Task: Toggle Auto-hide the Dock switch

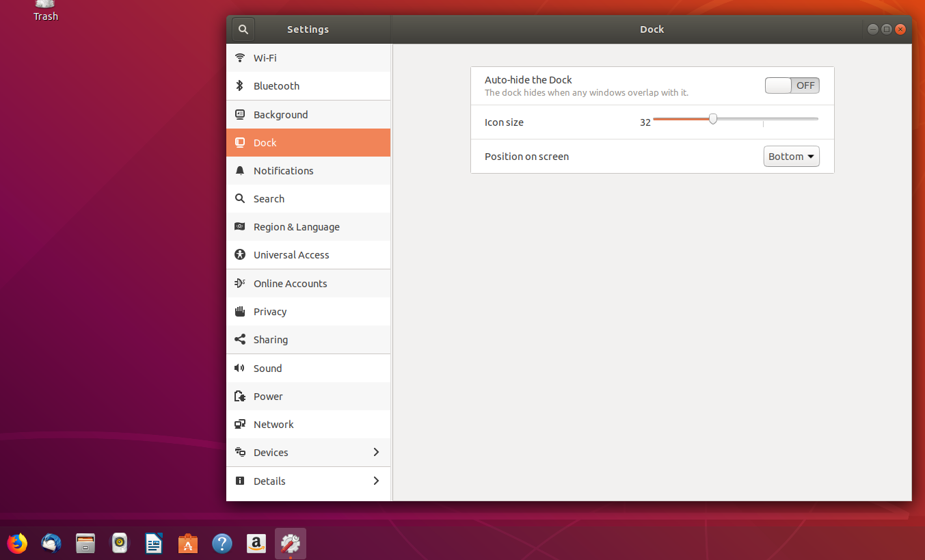Action: click(x=792, y=85)
